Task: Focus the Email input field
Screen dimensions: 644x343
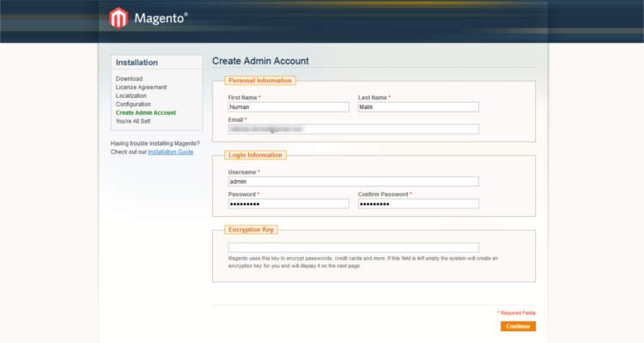Action: pyautogui.click(x=353, y=129)
